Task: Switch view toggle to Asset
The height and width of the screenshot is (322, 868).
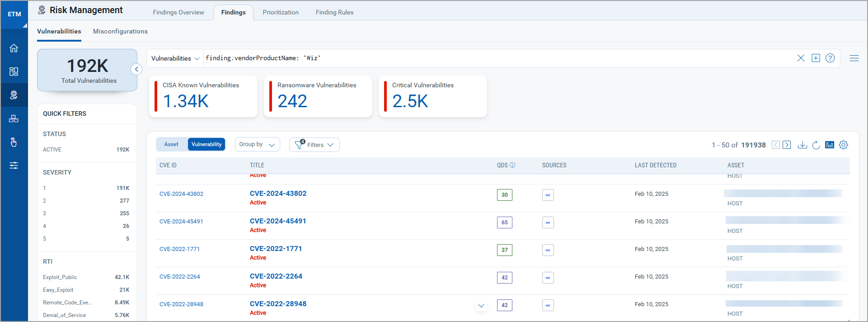Action: [171, 144]
